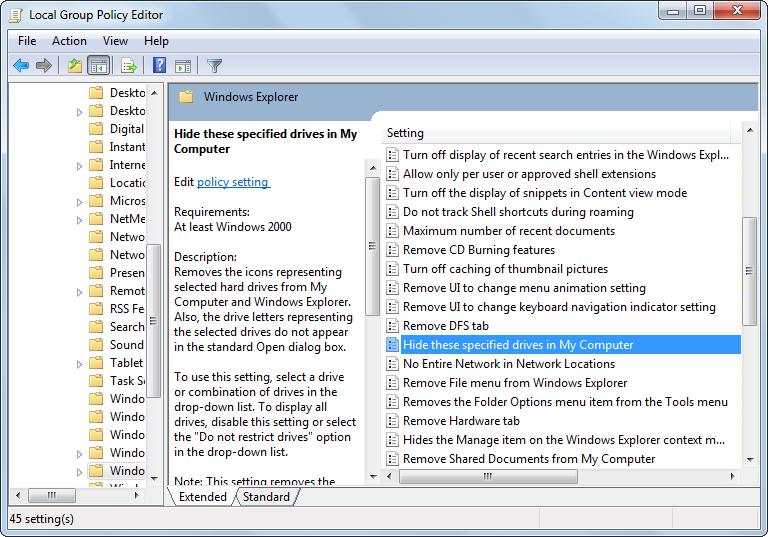The width and height of the screenshot is (768, 537).
Task: Click the policy icon beside Remove Hardware tab
Action: point(392,421)
